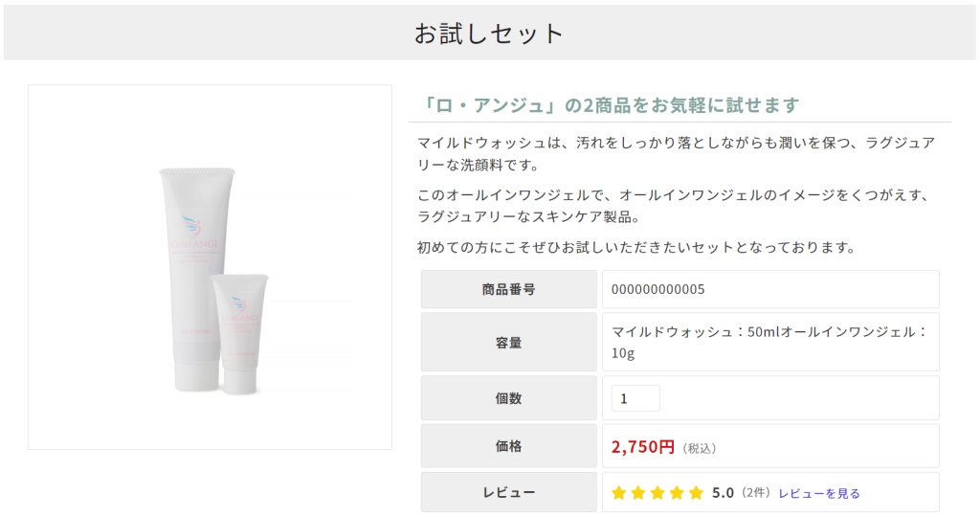Click the first rating star
Image resolution: width=980 pixels, height=517 pixels.
point(619,493)
